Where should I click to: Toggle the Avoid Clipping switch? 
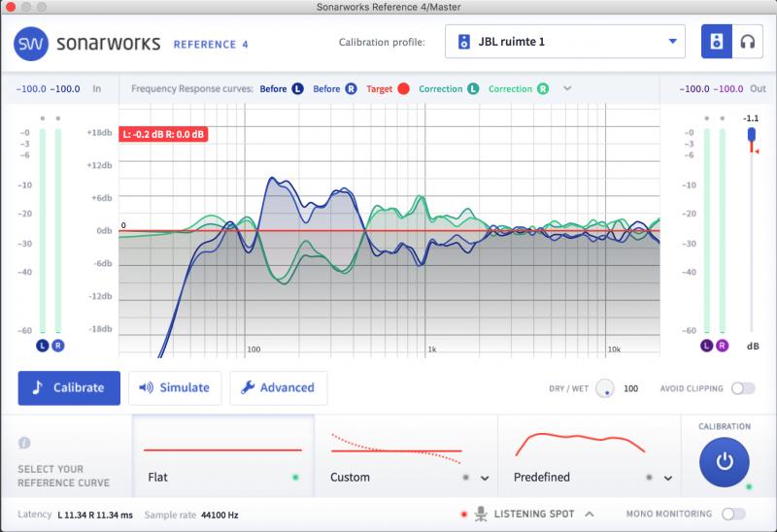point(743,388)
